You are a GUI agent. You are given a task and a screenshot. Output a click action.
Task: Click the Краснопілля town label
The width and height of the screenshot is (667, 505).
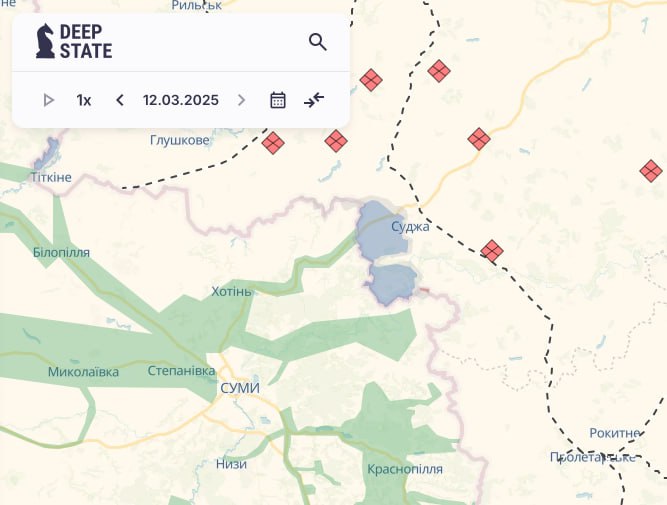point(404,469)
